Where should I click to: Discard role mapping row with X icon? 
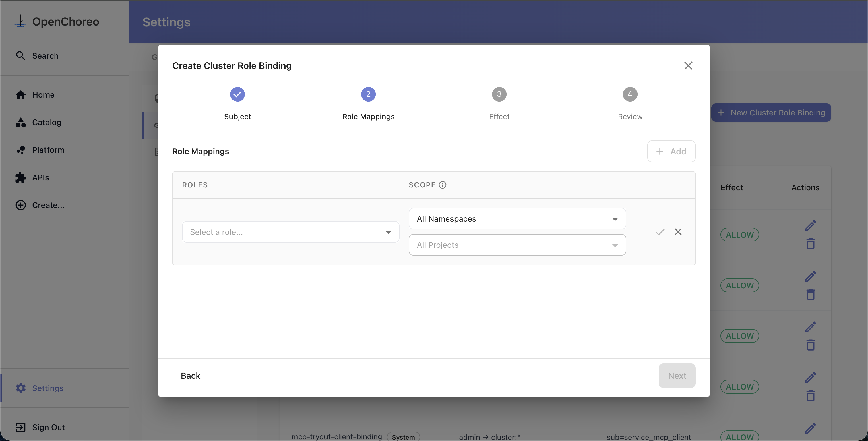click(x=678, y=232)
